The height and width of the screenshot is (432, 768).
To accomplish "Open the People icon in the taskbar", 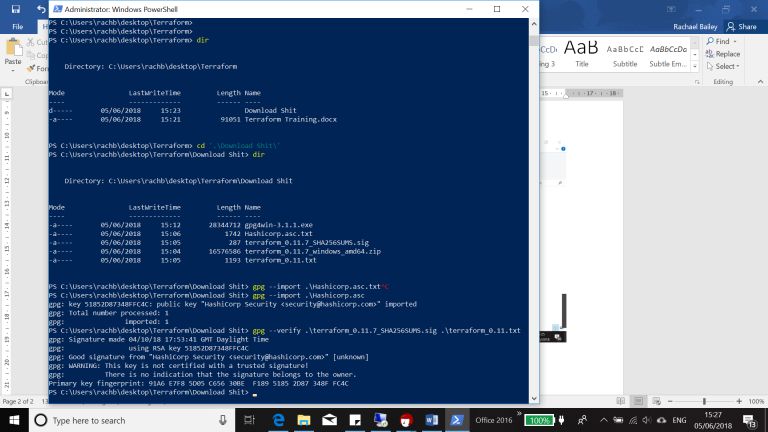I will [x=582, y=420].
